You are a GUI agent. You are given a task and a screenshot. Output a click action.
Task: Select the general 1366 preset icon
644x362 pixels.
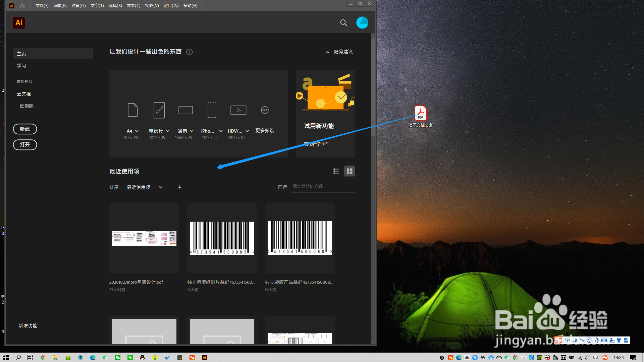[x=185, y=110]
